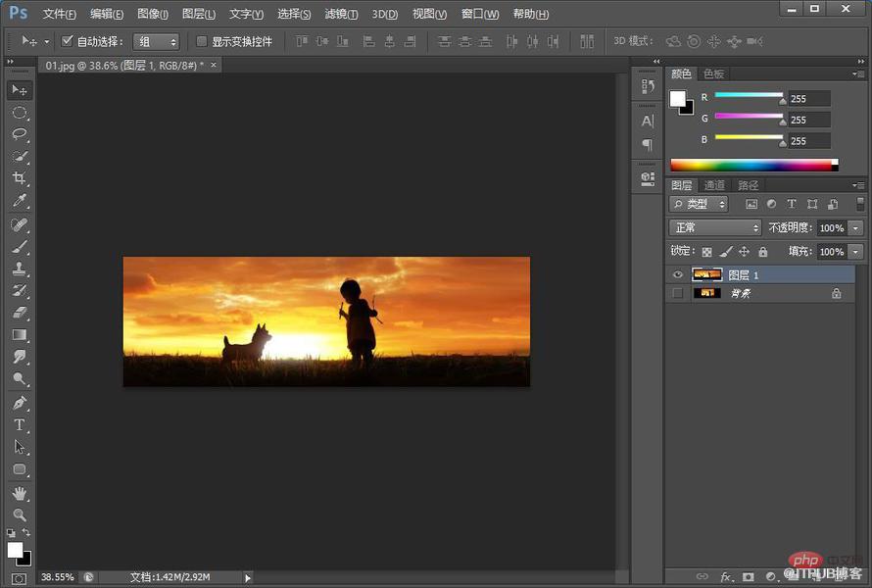Select the Elliptical Marquee tool

click(20, 113)
